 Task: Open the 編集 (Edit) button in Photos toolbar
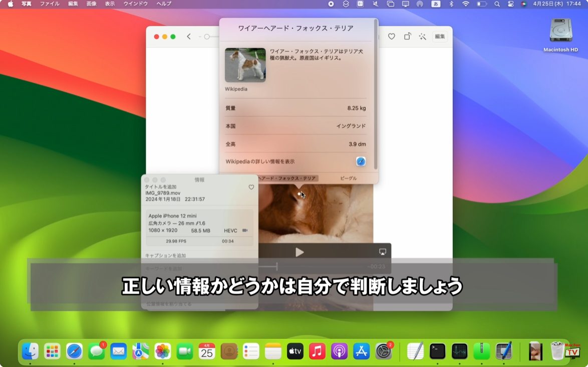[440, 37]
